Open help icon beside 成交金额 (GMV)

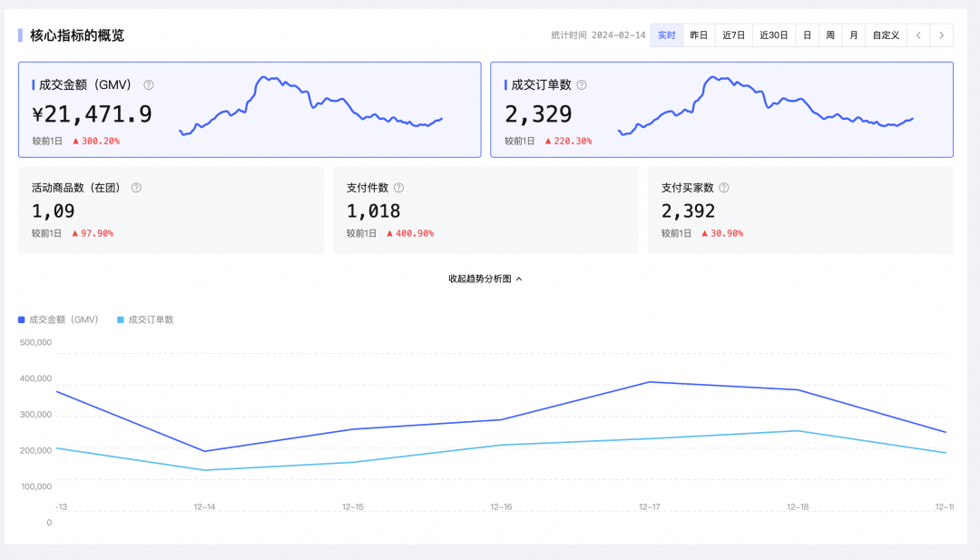(x=149, y=85)
